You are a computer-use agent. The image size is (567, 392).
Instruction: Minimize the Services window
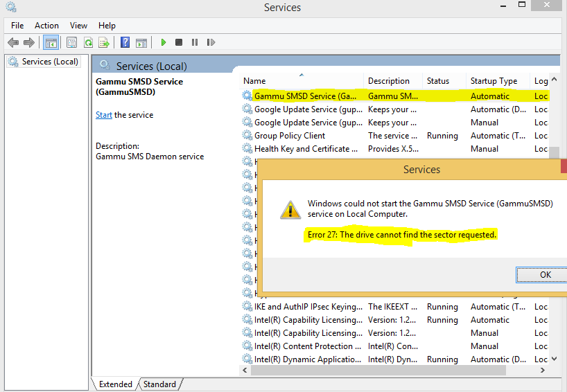coord(503,6)
